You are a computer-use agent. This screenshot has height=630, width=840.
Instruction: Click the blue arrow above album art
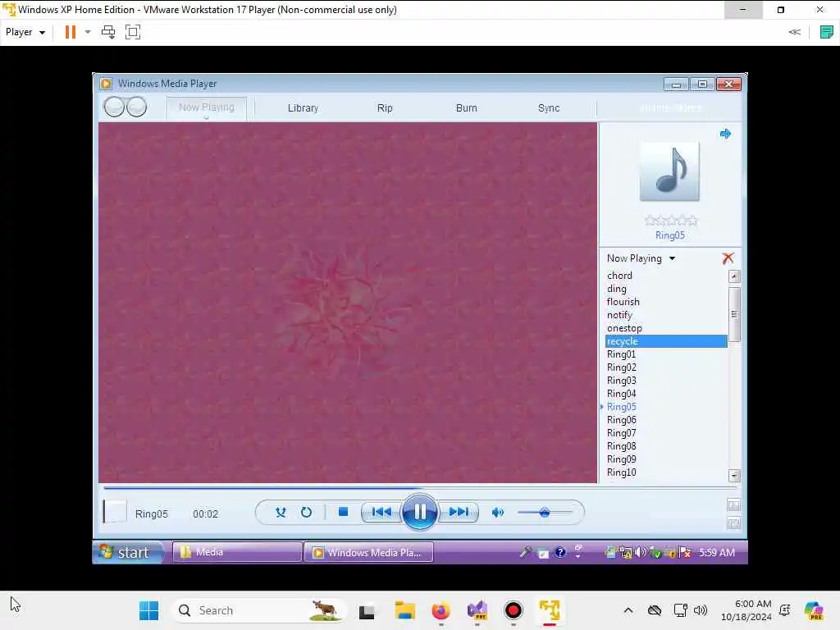(x=725, y=134)
